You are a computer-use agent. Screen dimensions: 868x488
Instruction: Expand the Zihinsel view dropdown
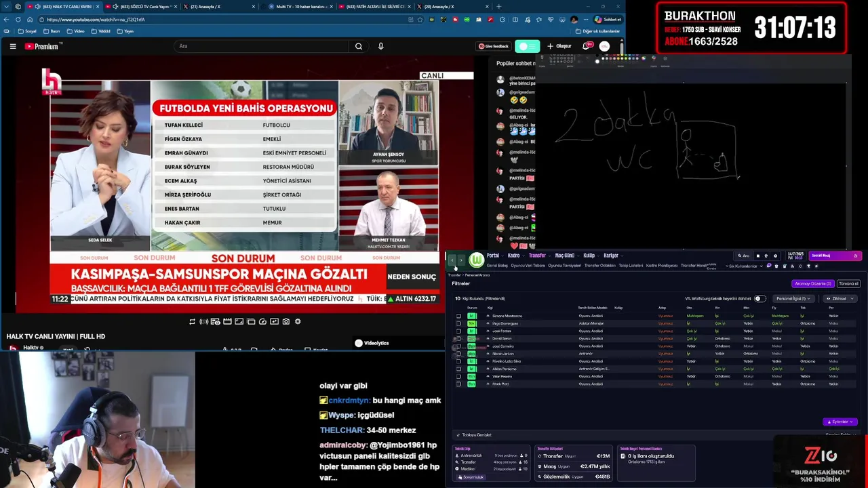(839, 298)
